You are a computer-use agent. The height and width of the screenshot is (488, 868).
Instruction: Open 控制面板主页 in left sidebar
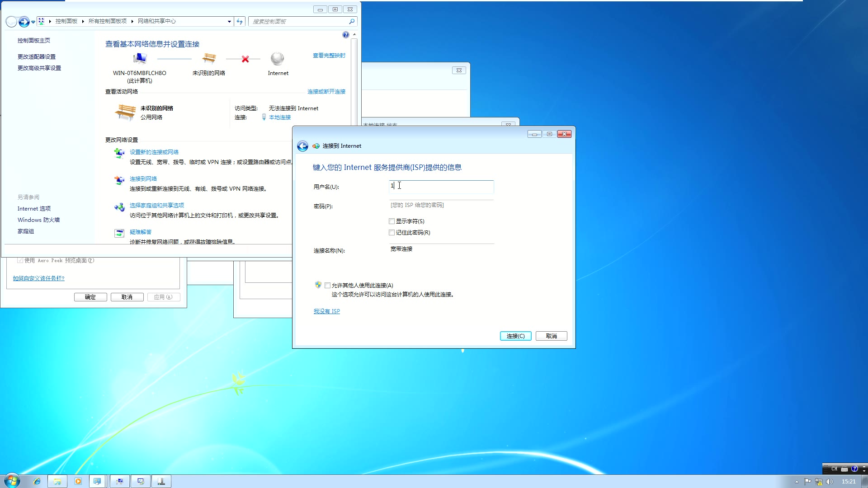(34, 41)
